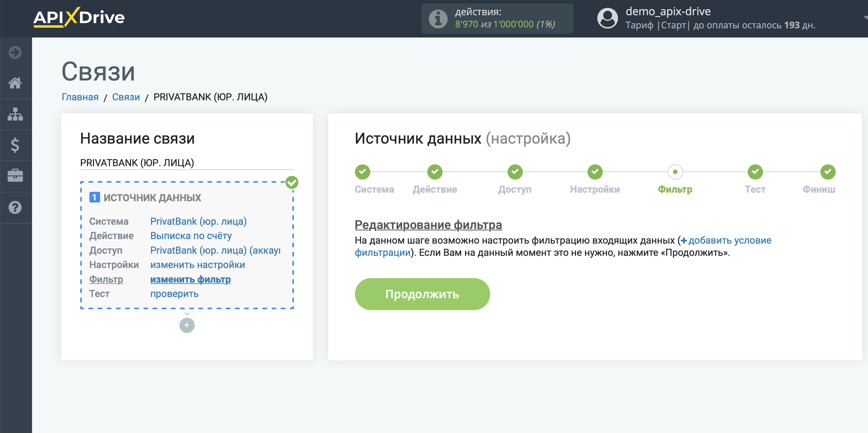Open the home icon in the sidebar
Screen dimensions: 868x433
15,83
